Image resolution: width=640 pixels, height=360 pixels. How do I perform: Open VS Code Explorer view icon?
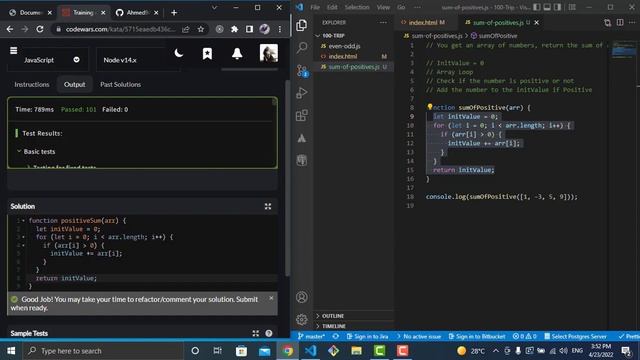(x=302, y=25)
